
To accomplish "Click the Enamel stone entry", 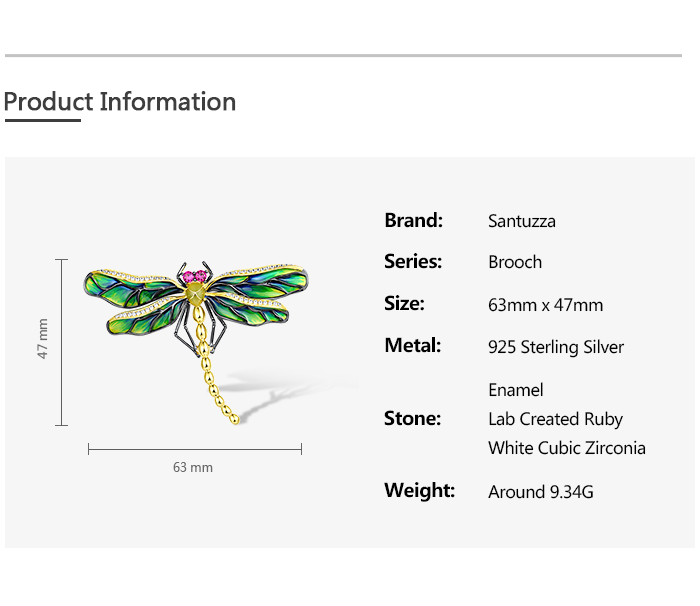I will click(x=516, y=390).
